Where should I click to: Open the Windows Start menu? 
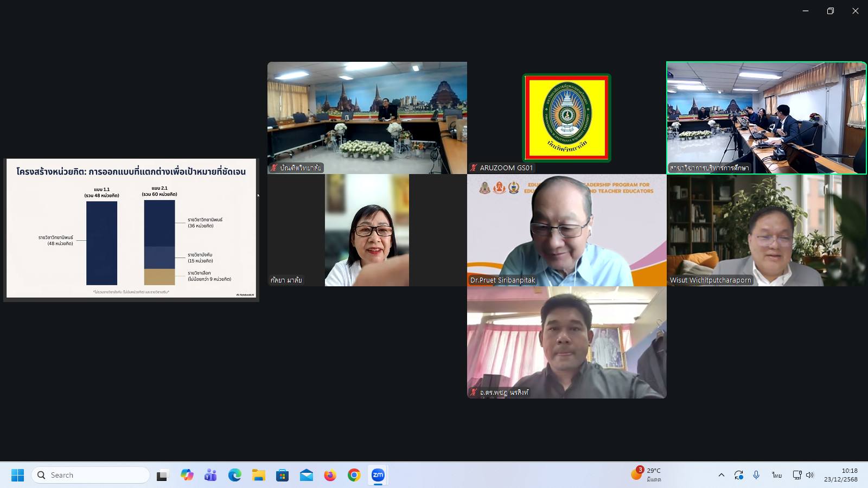click(17, 475)
